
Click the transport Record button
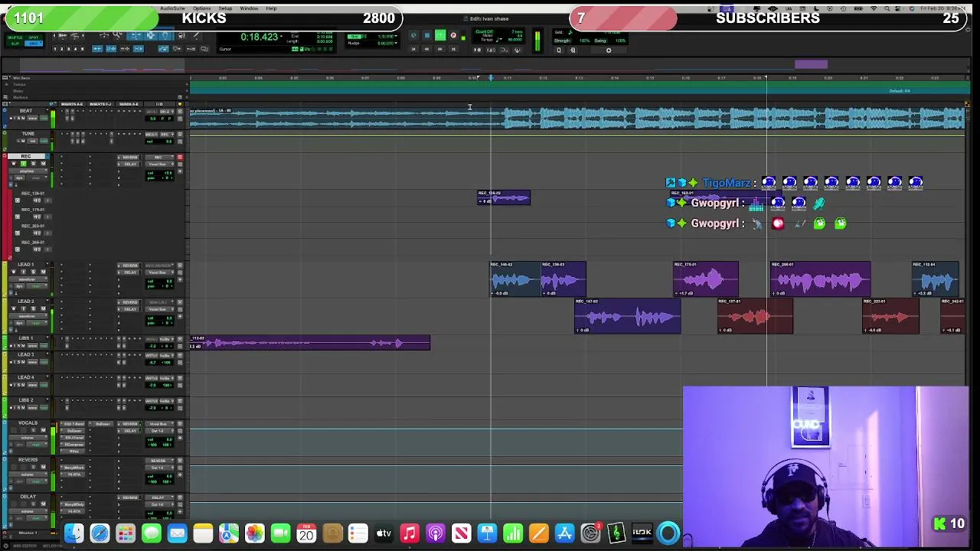coord(452,35)
